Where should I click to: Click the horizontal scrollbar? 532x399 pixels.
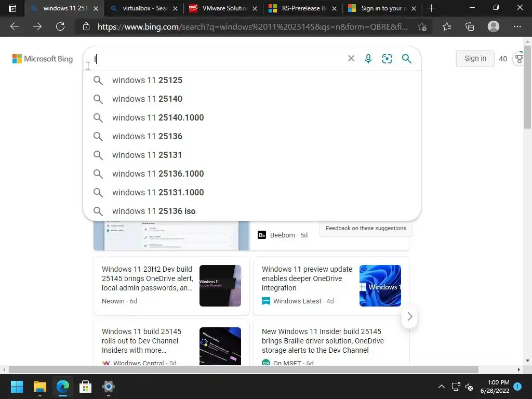[x=243, y=369]
